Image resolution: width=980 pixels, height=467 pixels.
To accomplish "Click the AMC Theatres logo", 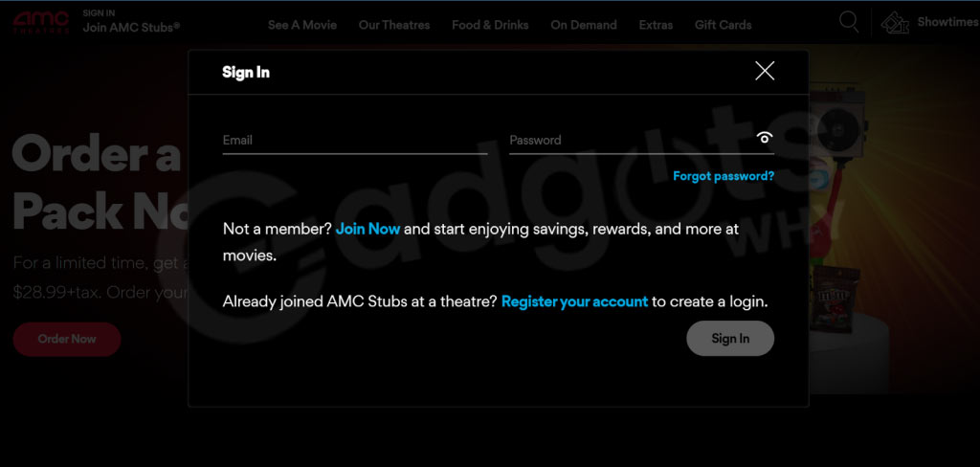I will pos(41,22).
